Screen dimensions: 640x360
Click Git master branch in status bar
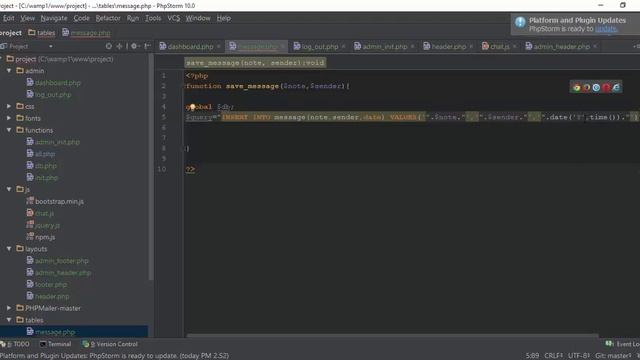[x=614, y=356]
